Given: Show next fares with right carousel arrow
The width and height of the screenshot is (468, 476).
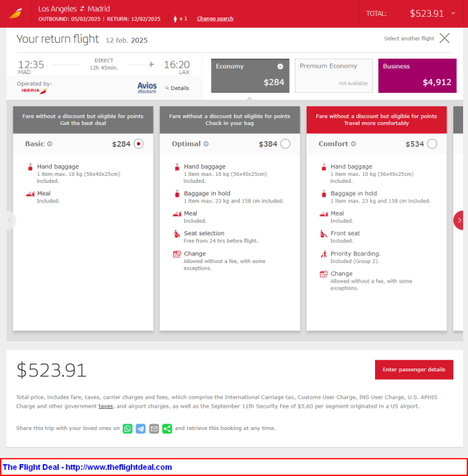Looking at the screenshot, I should (458, 221).
